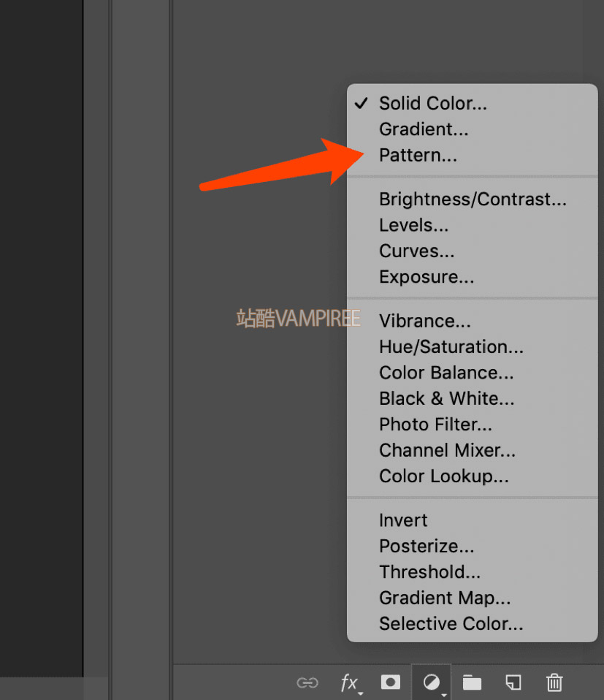Create a new layer group folder
Image resolution: width=604 pixels, height=700 pixels.
tap(472, 682)
